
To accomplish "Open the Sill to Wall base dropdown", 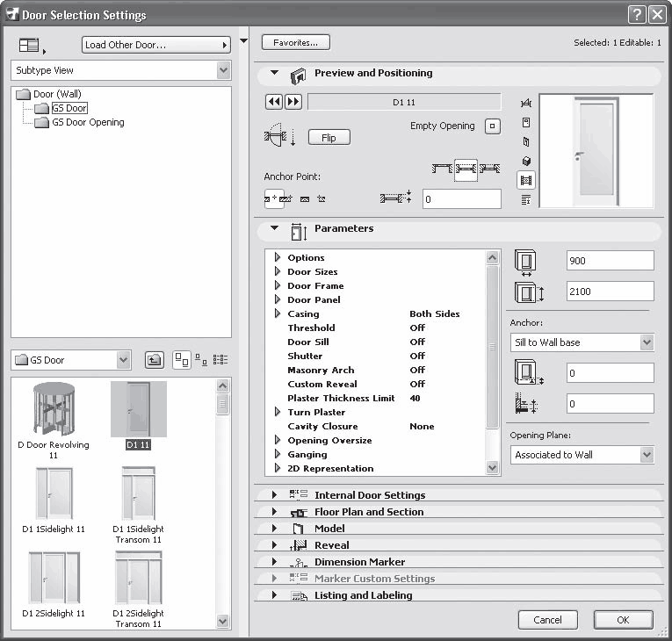I will point(582,342).
